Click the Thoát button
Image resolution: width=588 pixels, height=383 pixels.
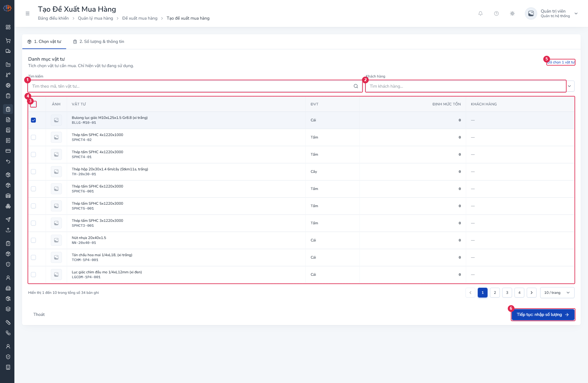point(39,315)
